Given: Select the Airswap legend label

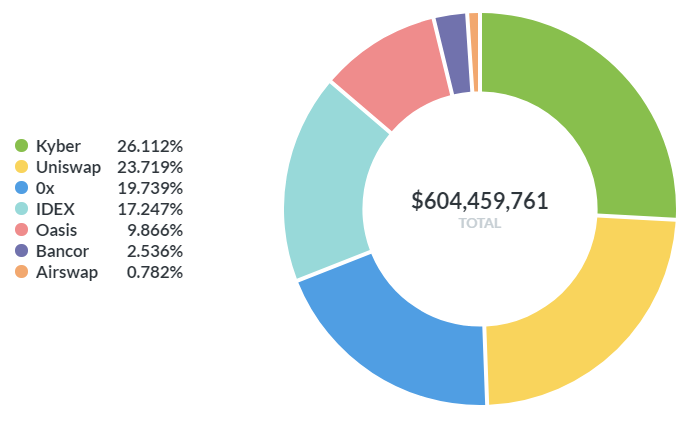Looking at the screenshot, I should tap(67, 272).
